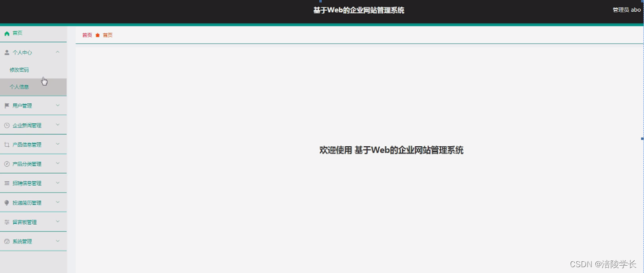Expand the 产品信息管理 chevron
644x273 pixels.
tap(58, 144)
